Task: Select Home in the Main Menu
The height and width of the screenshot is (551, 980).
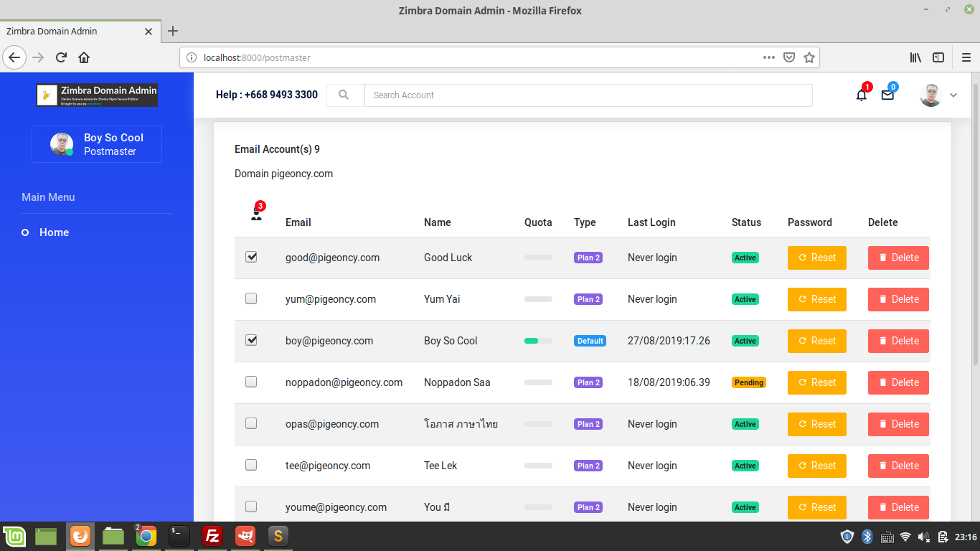Action: click(x=55, y=232)
